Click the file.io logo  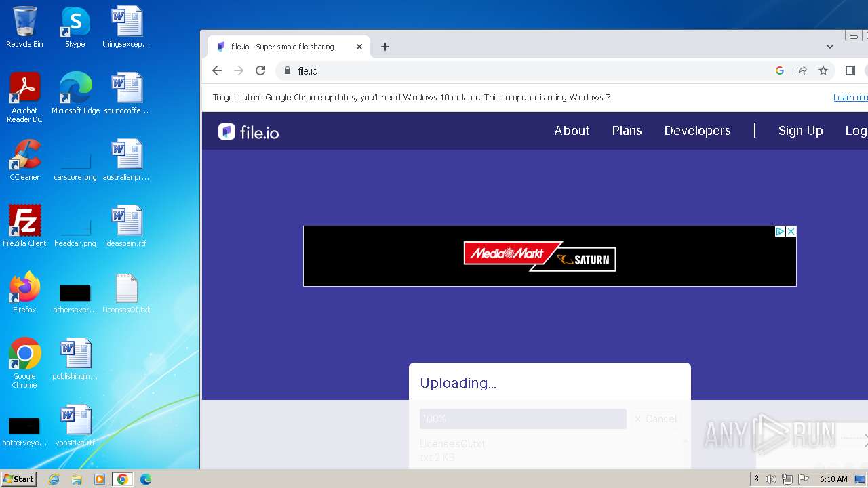pyautogui.click(x=249, y=131)
